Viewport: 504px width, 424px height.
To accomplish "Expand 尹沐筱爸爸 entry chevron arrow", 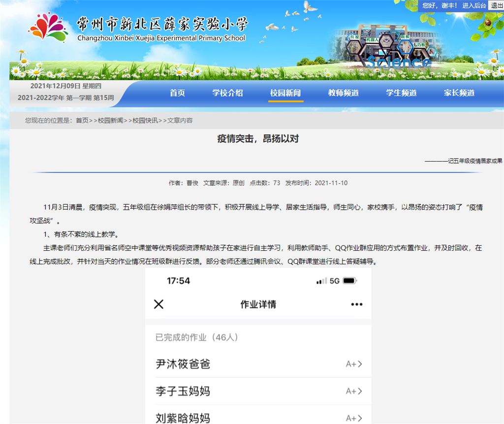I will pos(360,364).
